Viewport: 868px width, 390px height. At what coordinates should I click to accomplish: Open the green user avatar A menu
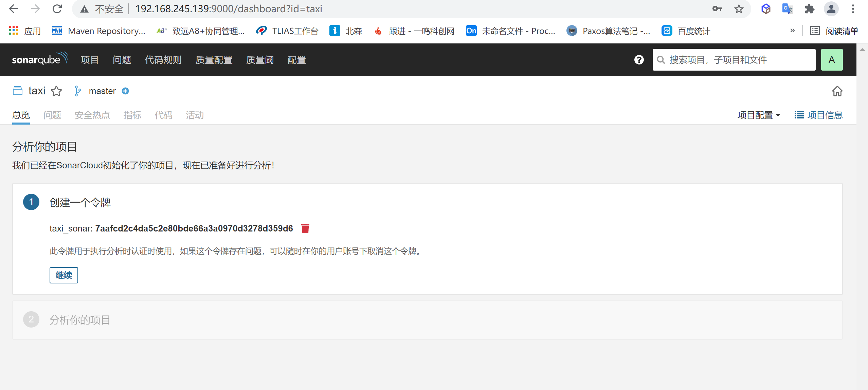831,60
